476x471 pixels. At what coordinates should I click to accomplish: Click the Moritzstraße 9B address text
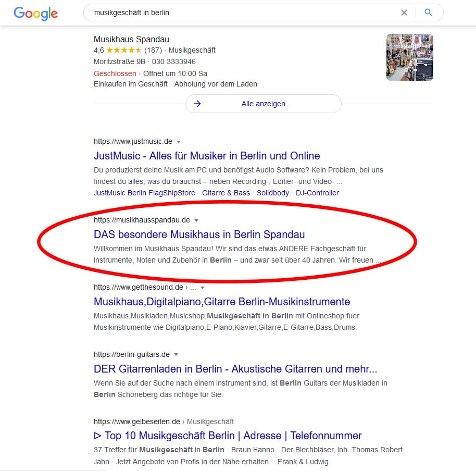pyautogui.click(x=119, y=61)
